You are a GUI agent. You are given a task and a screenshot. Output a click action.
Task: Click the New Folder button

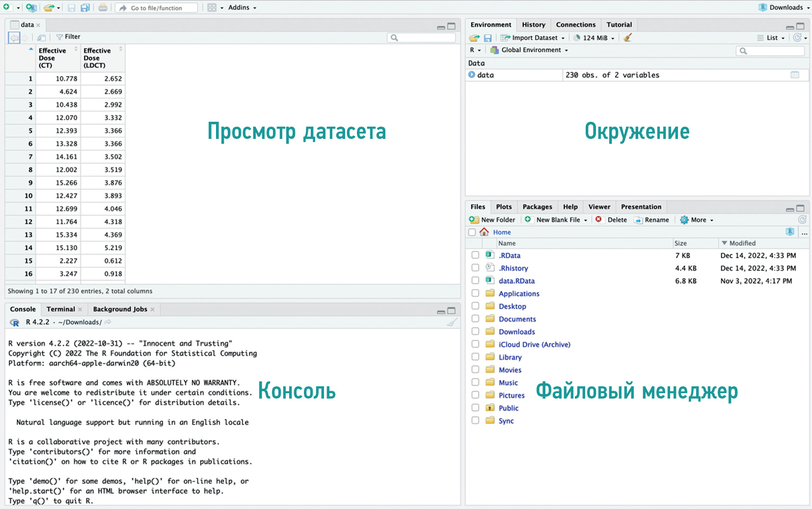492,220
